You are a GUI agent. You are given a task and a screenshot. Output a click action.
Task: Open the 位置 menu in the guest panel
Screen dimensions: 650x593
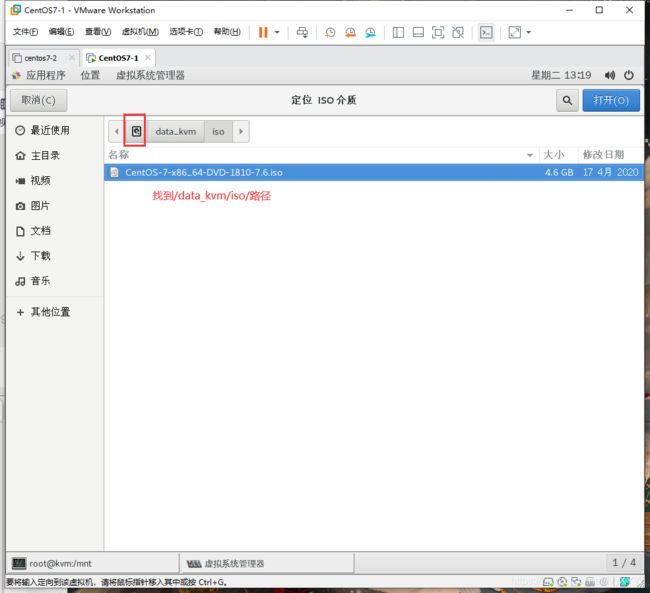pyautogui.click(x=90, y=75)
